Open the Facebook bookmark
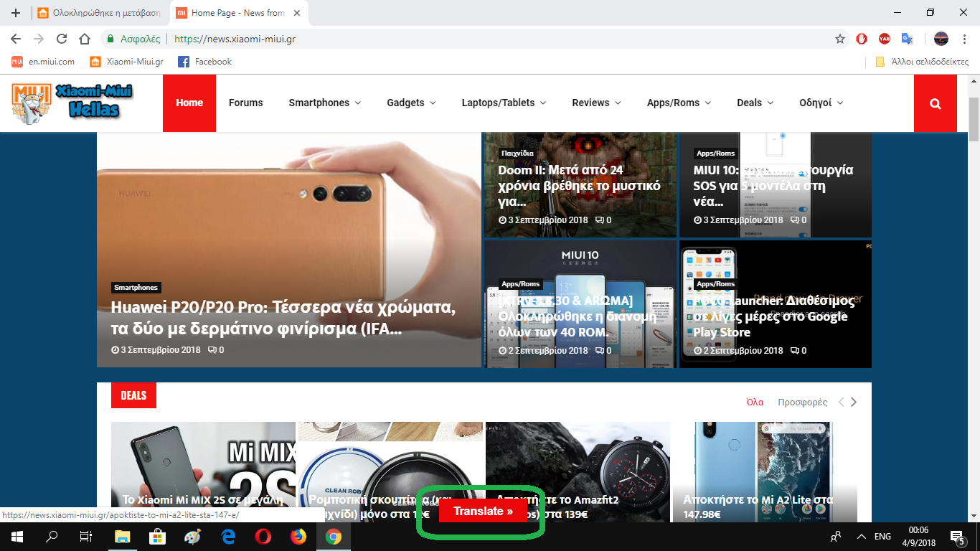Screen dimensions: 980x551 [204, 62]
